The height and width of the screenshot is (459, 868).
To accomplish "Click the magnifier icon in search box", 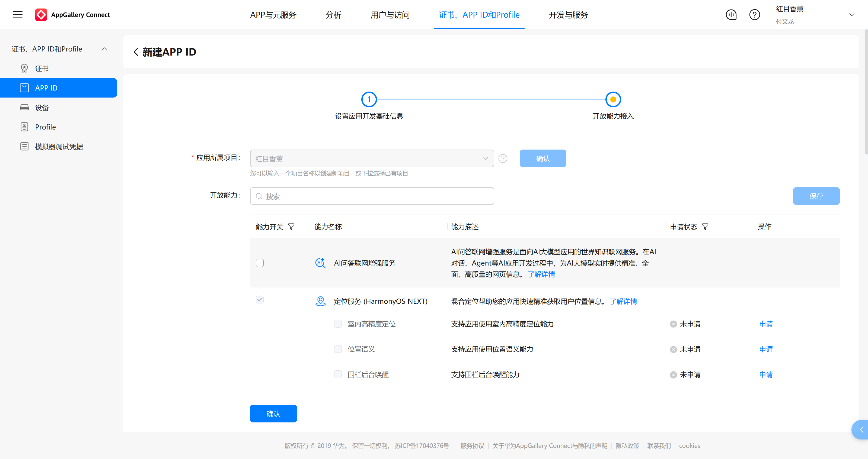I will pyautogui.click(x=259, y=196).
